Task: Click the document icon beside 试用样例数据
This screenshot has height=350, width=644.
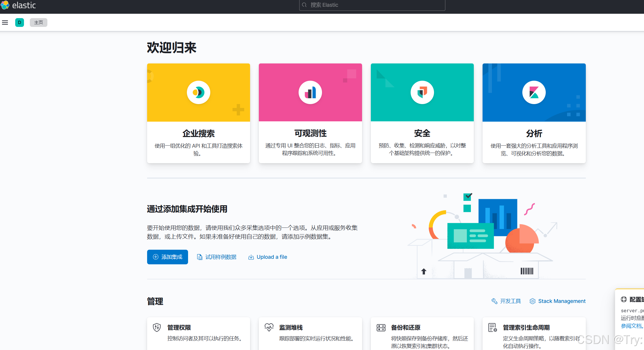Action: click(x=200, y=257)
